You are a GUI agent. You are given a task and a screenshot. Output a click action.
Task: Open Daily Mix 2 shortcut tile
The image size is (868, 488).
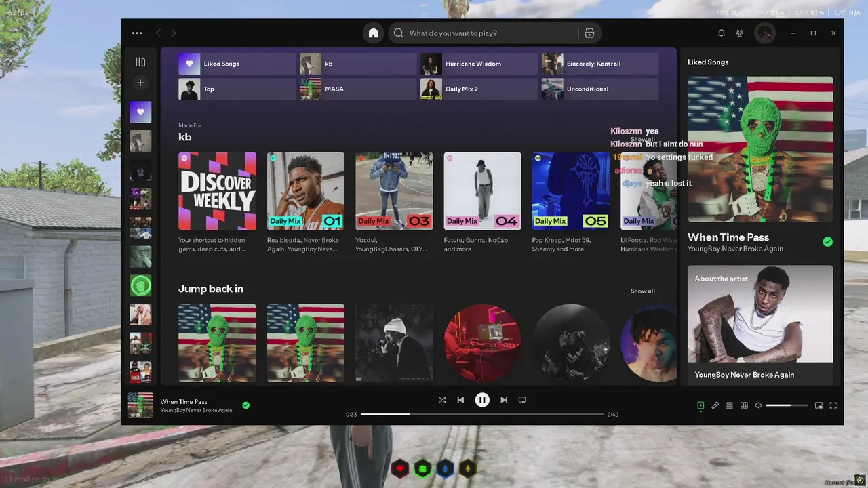[x=479, y=89]
